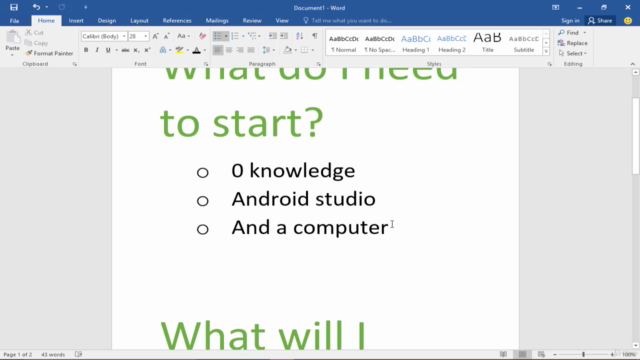This screenshot has height=360, width=640.
Task: Decrease indent icon
Action: (273, 36)
